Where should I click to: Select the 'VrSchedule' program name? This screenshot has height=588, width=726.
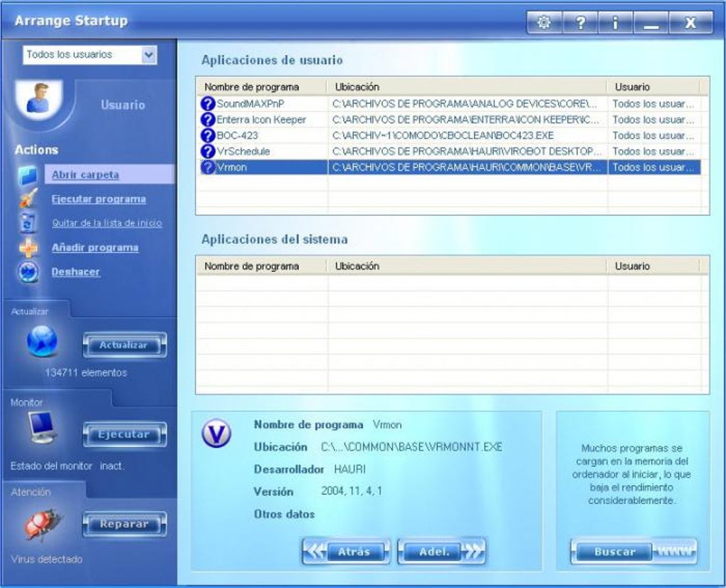[243, 151]
